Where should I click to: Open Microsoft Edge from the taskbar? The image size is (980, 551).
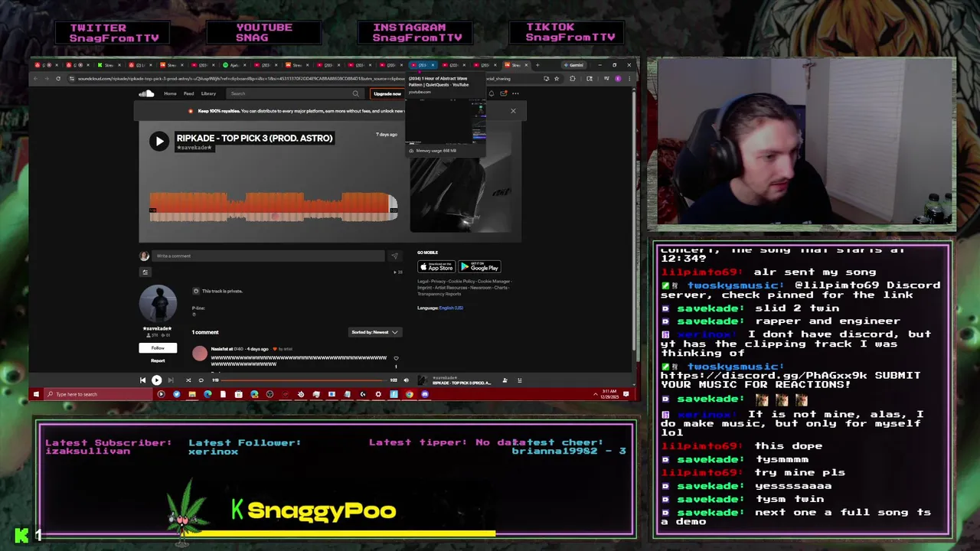pos(207,394)
